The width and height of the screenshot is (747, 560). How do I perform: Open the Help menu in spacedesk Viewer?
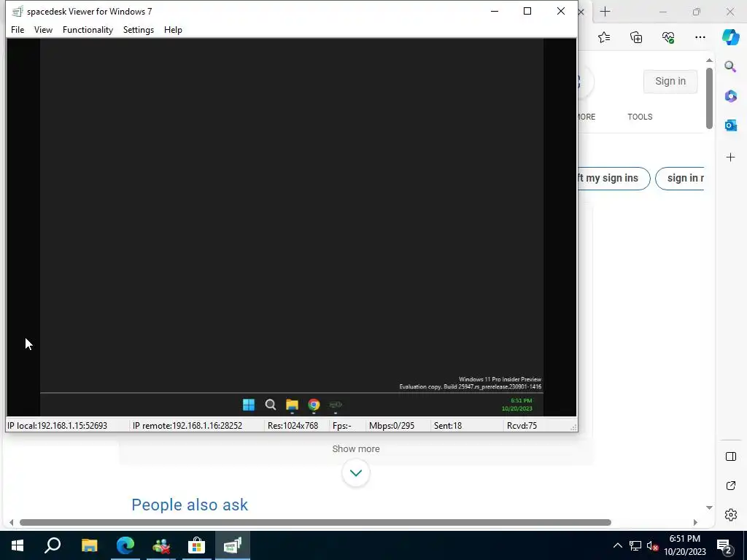pyautogui.click(x=173, y=29)
